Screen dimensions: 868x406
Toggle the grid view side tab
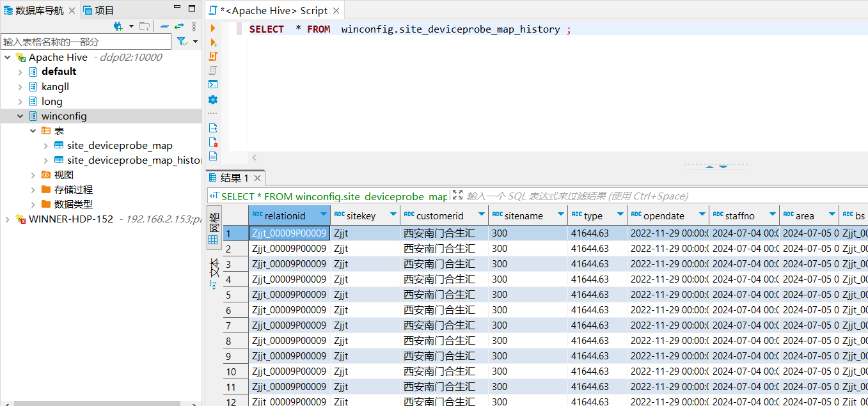(214, 227)
